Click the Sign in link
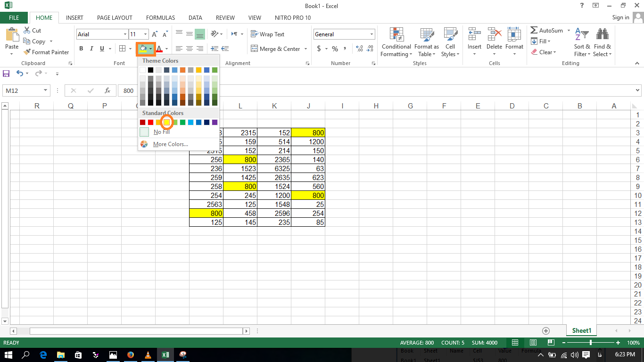This screenshot has width=644, height=362. (620, 17)
